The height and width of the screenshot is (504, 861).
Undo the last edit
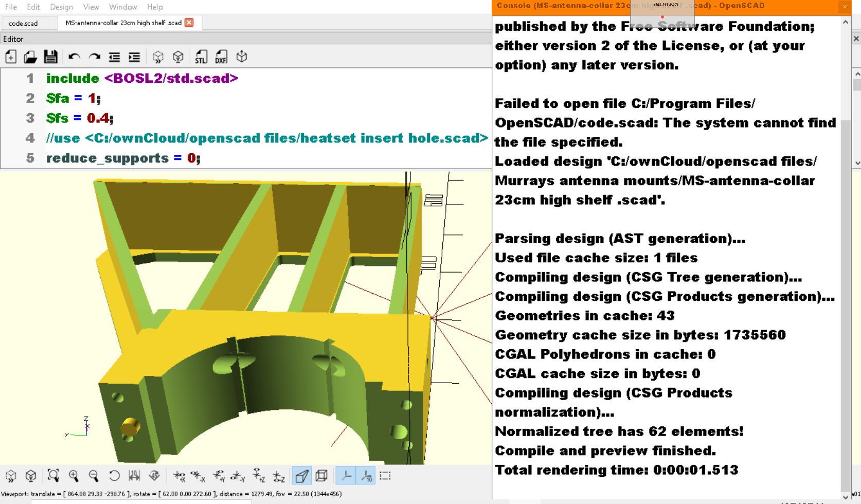(x=74, y=57)
